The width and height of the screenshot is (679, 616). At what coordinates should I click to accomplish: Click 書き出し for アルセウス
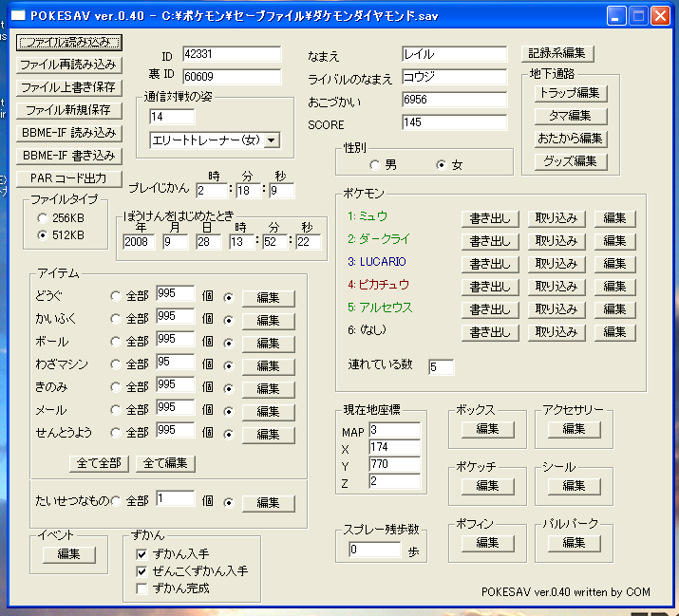click(490, 310)
